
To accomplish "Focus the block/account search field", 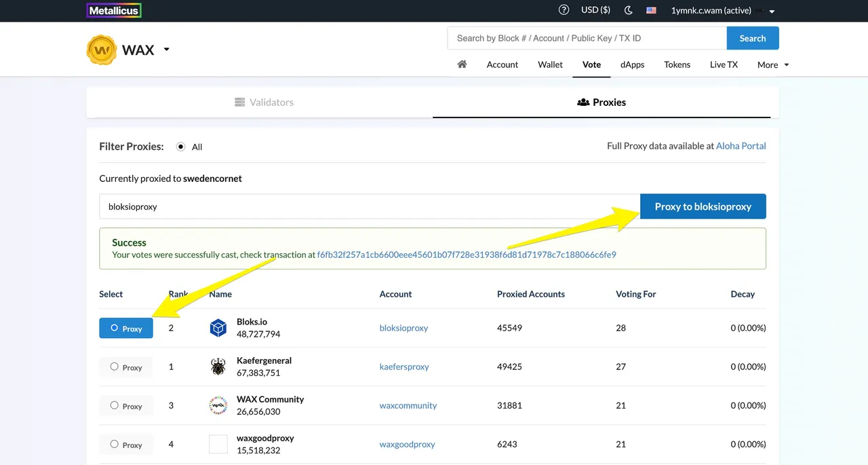I will [587, 38].
